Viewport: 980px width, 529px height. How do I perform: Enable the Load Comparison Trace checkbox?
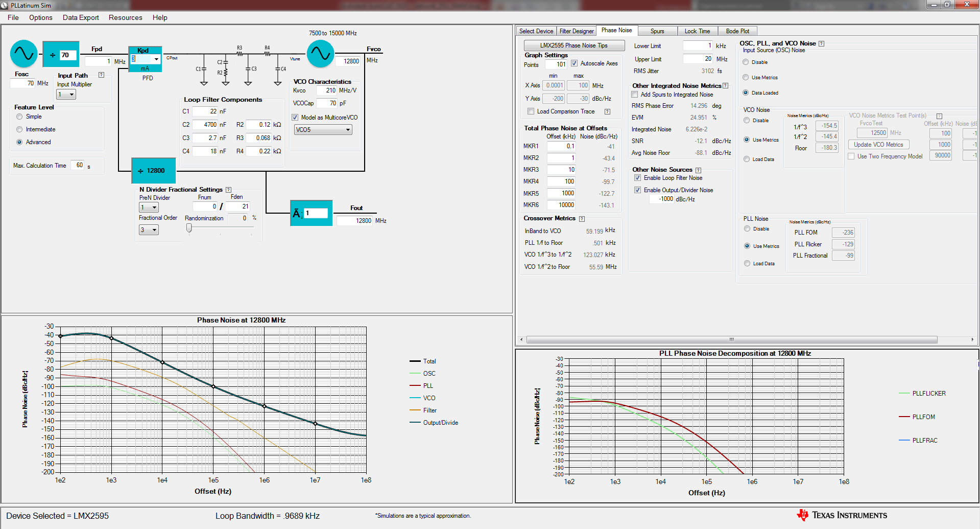tap(531, 111)
